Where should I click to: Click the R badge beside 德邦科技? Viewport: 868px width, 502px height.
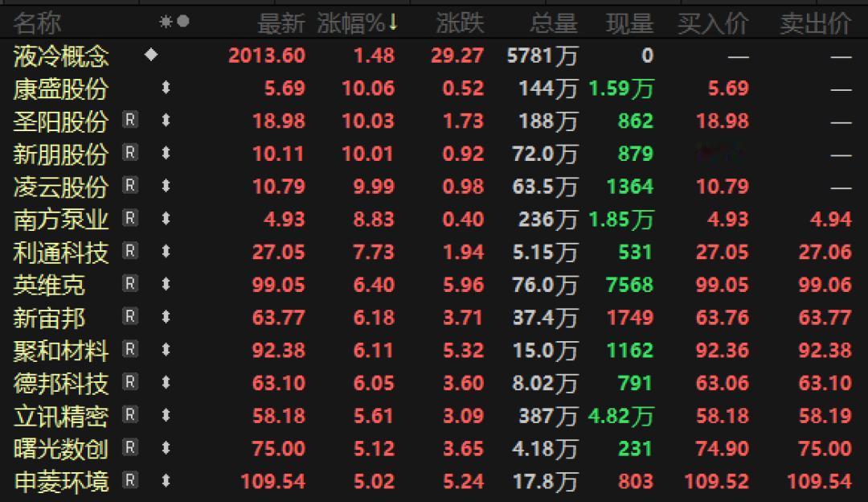130,382
